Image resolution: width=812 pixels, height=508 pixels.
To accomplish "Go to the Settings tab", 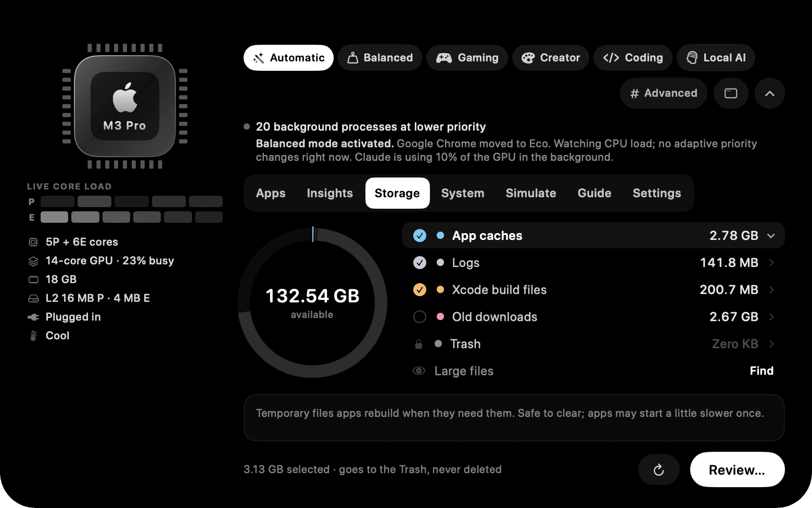I will point(657,193).
